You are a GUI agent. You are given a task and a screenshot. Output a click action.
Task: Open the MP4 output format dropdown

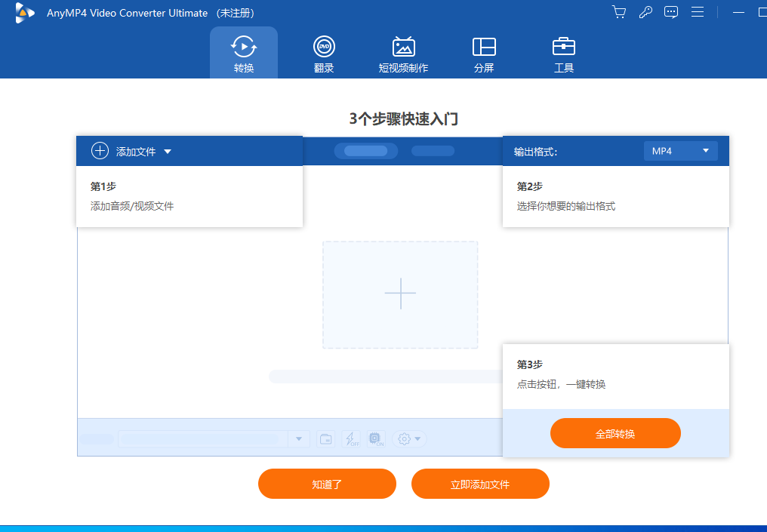point(679,150)
